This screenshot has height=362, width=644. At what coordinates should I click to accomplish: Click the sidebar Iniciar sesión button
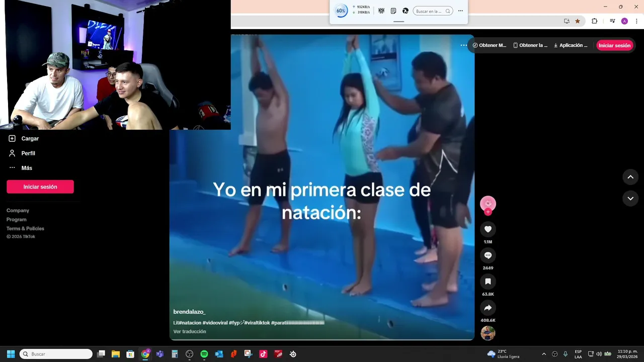[40, 187]
